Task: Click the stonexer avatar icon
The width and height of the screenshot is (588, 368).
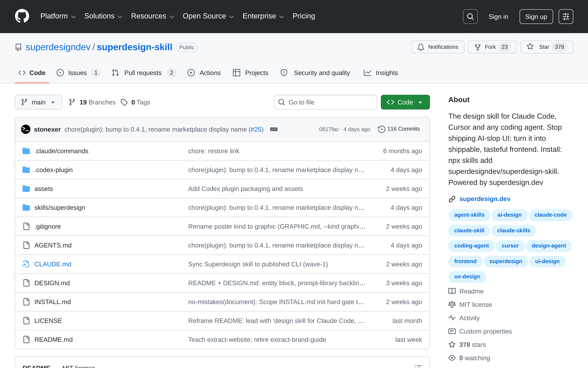Action: [26, 129]
